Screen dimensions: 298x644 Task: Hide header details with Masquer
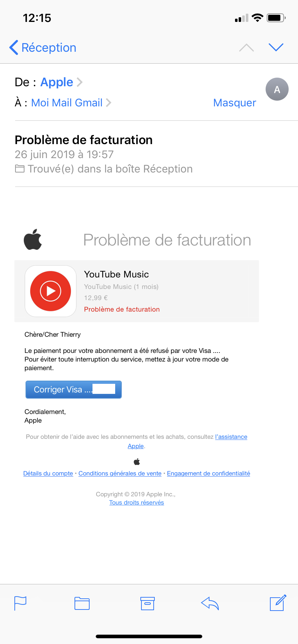pyautogui.click(x=235, y=103)
